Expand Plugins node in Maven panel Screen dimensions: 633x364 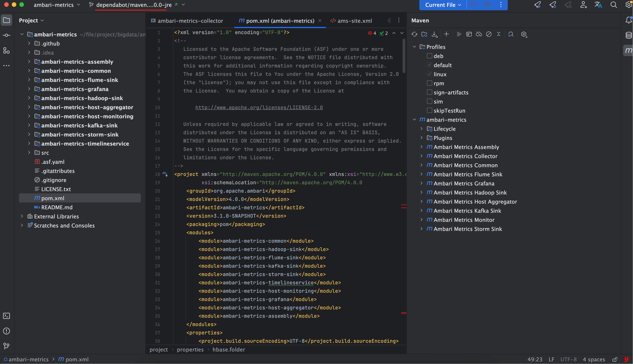(422, 138)
